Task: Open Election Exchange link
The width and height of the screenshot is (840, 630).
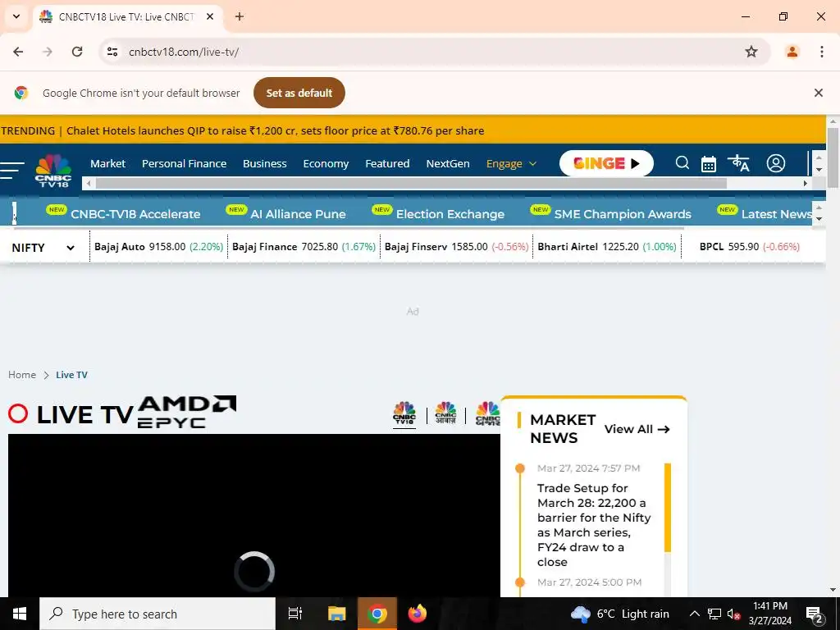Action: 450,214
